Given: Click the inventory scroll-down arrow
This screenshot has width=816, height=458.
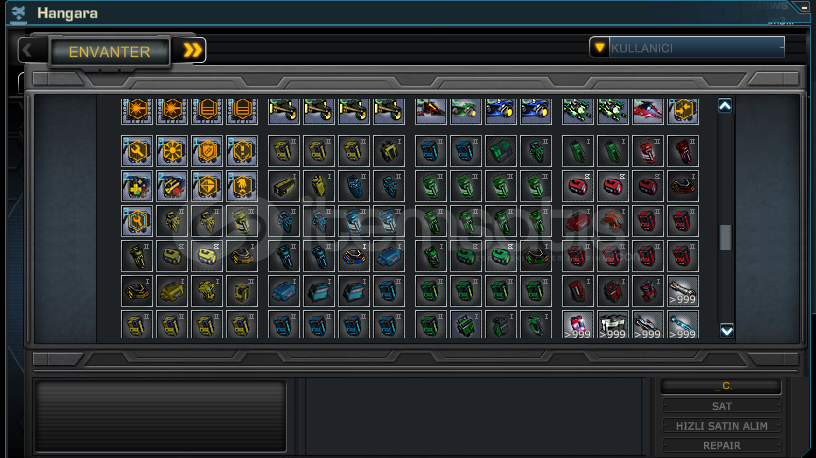Looking at the screenshot, I should [x=726, y=330].
